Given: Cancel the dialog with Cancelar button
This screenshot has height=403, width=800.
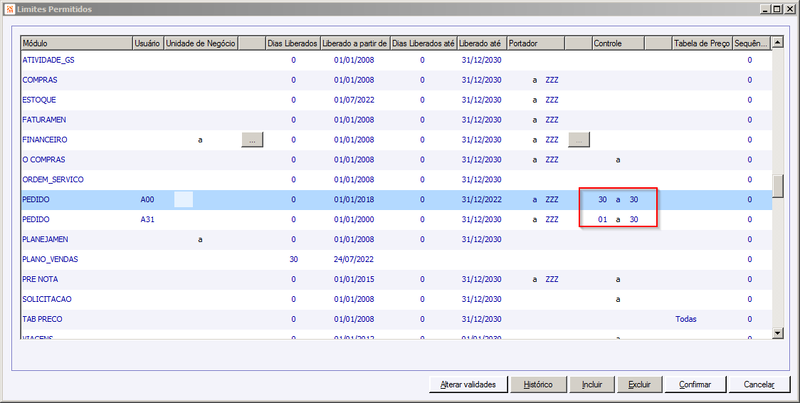Looking at the screenshot, I should (x=759, y=385).
